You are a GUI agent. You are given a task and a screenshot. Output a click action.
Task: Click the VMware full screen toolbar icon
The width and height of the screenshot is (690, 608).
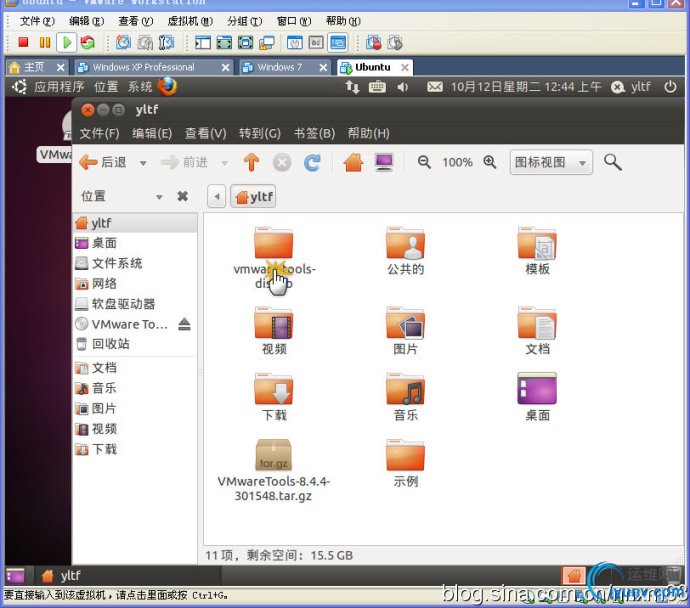(224, 42)
